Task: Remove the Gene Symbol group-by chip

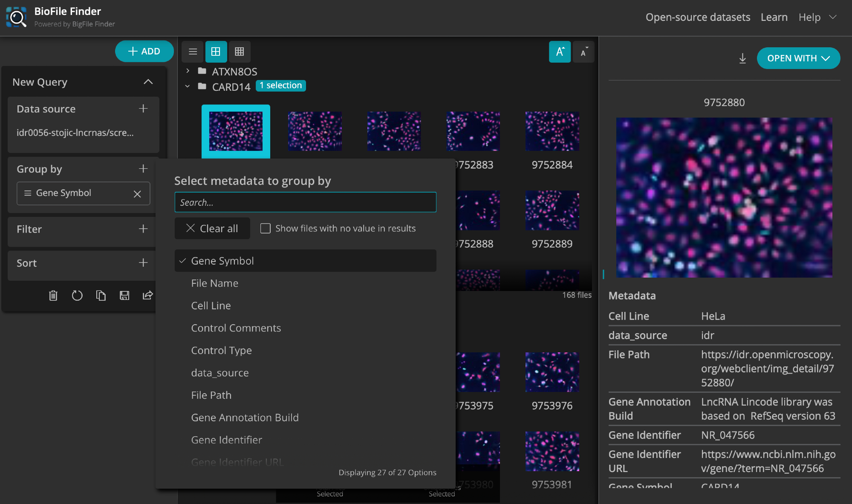Action: click(137, 194)
